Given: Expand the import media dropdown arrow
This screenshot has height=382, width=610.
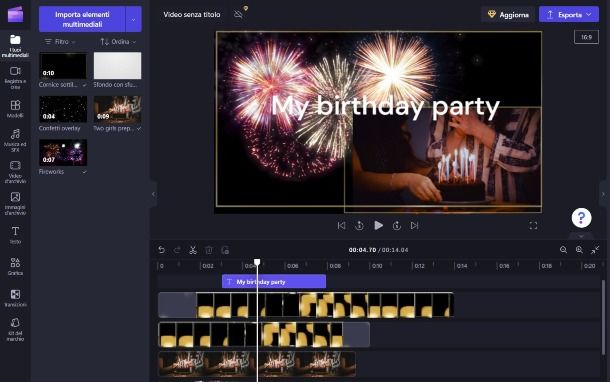Looking at the screenshot, I should point(133,19).
